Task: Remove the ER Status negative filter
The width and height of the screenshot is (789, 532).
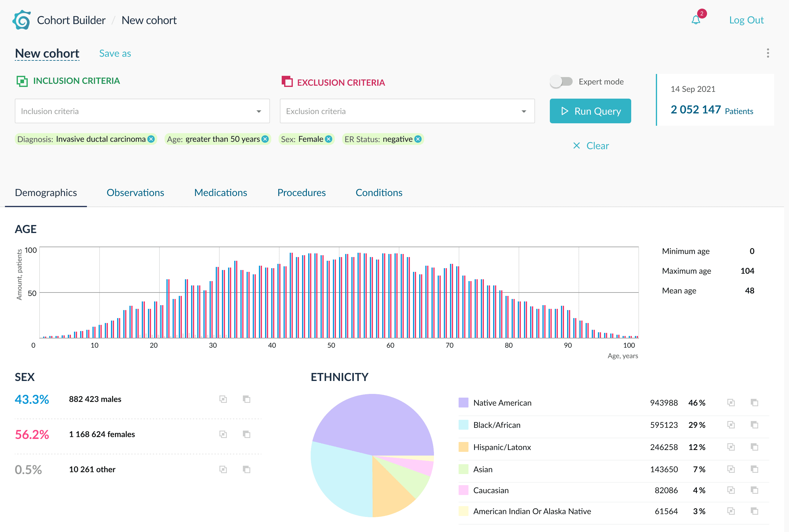Action: [418, 139]
